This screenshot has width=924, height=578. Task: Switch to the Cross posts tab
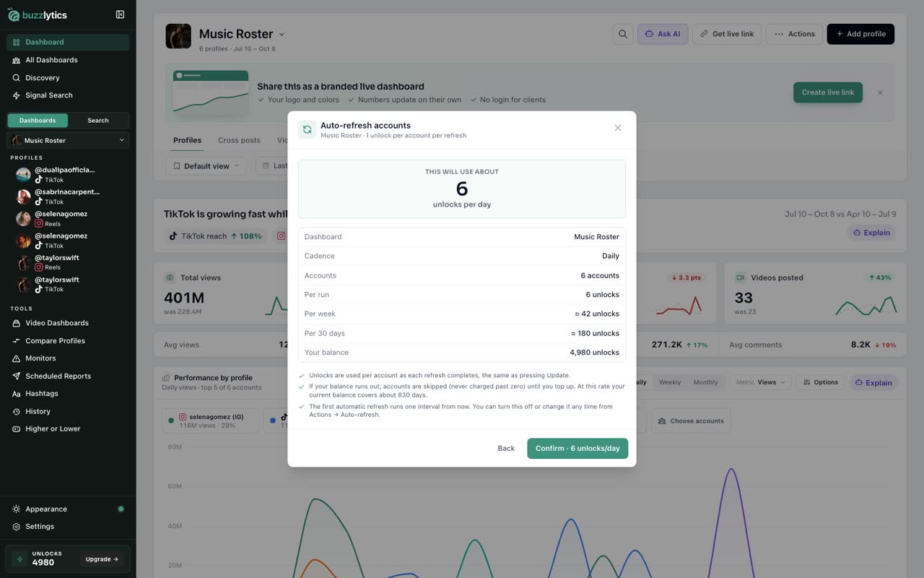coord(239,140)
